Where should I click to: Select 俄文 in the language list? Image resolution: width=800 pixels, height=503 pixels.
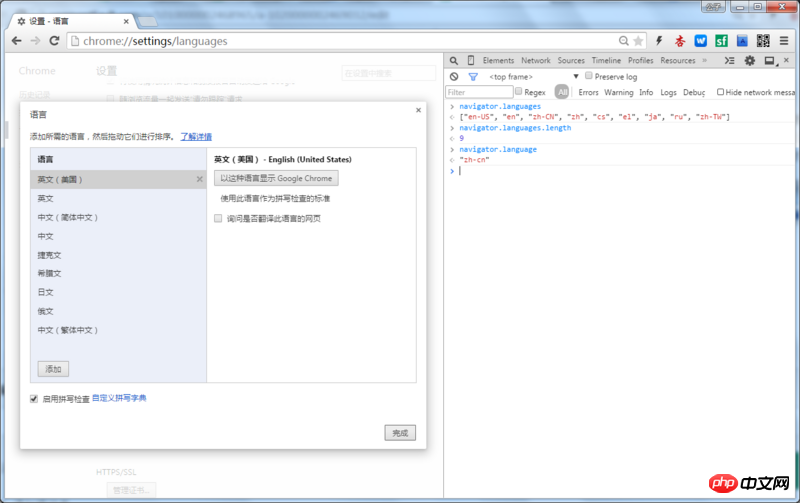pyautogui.click(x=118, y=311)
